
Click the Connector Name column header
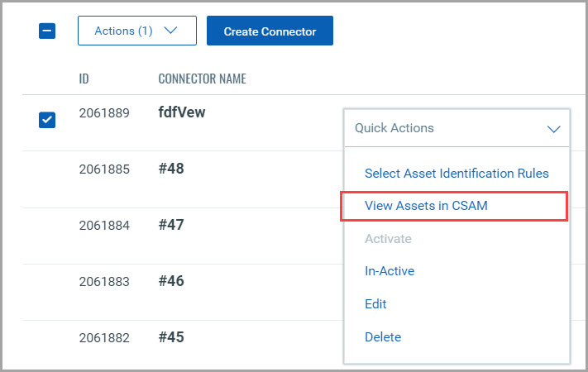[202, 79]
